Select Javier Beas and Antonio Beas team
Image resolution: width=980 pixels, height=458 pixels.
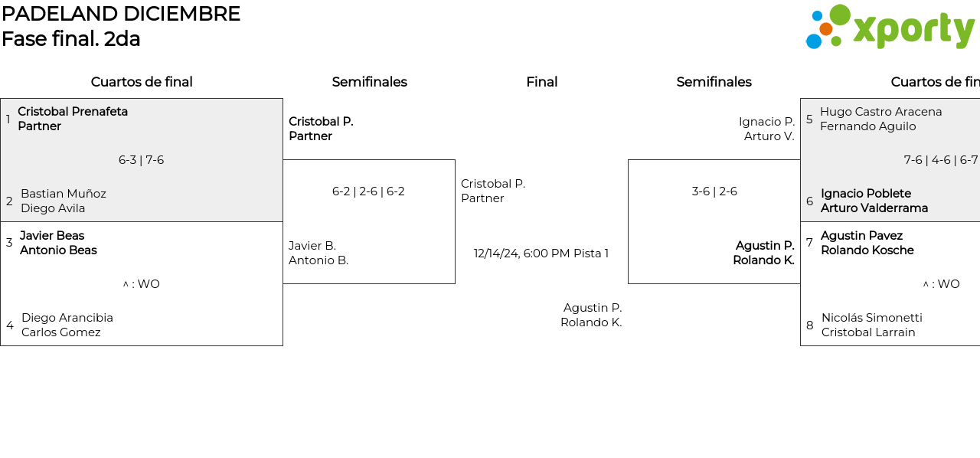[58, 243]
